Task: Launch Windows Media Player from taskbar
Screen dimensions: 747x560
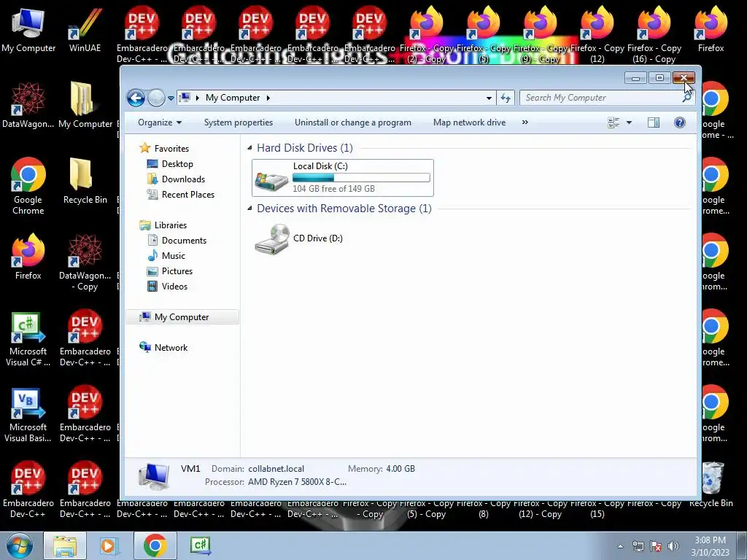Action: (x=109, y=546)
